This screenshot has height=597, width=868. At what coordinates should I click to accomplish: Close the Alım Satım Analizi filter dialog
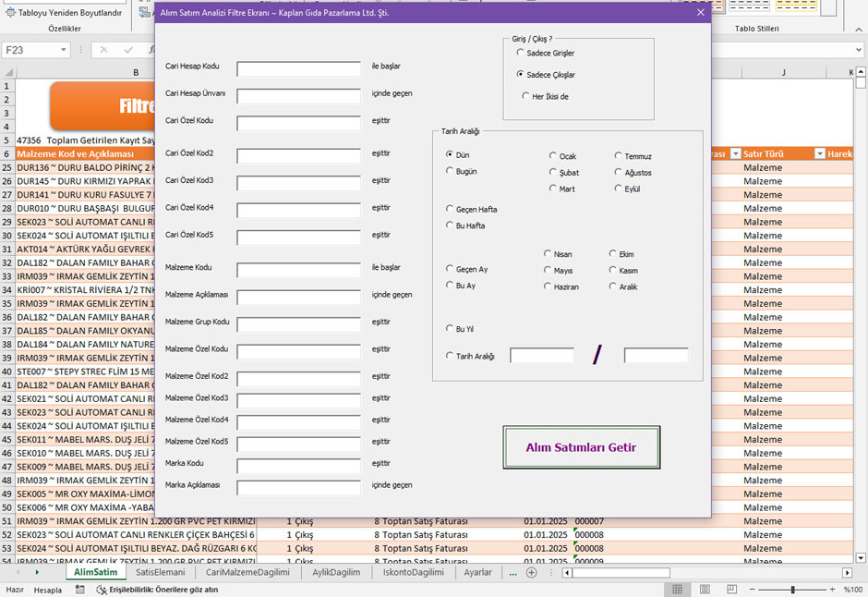tap(700, 12)
